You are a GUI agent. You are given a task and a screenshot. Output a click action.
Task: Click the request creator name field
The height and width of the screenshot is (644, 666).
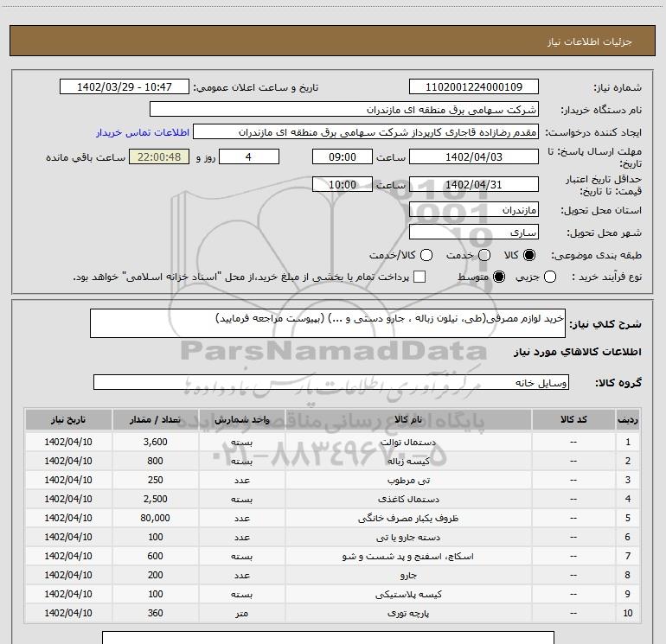click(365, 133)
